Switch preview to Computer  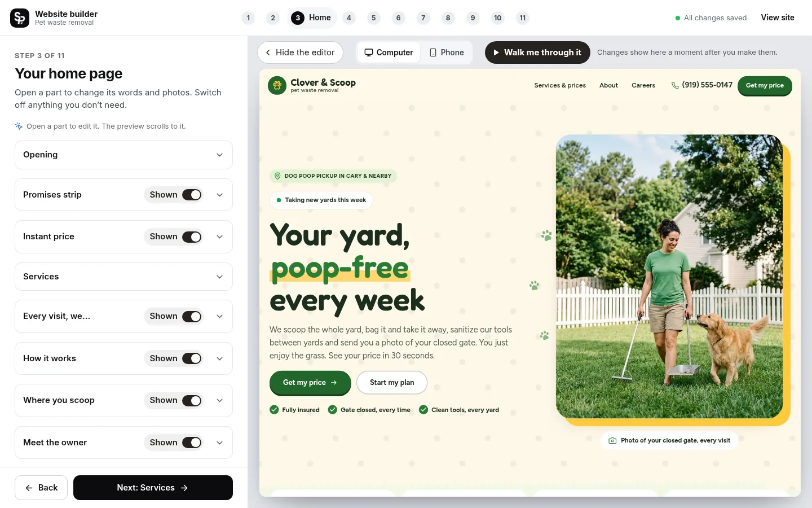coord(389,52)
